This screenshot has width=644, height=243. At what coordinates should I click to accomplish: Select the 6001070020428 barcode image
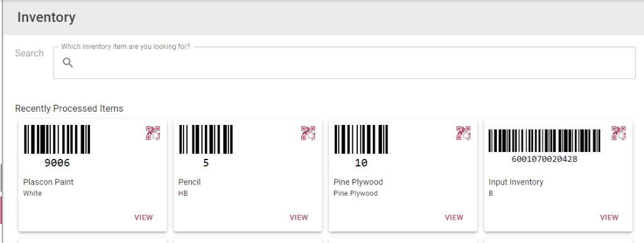pos(545,146)
